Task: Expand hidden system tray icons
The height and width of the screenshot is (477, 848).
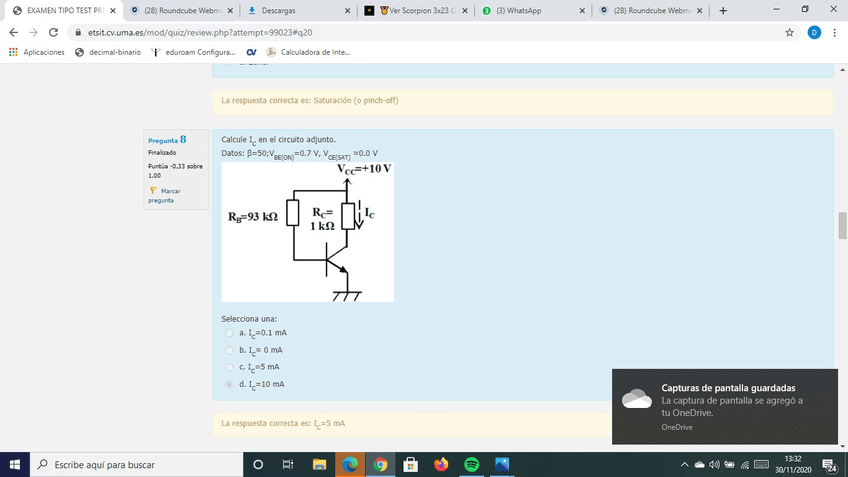Action: (x=685, y=465)
